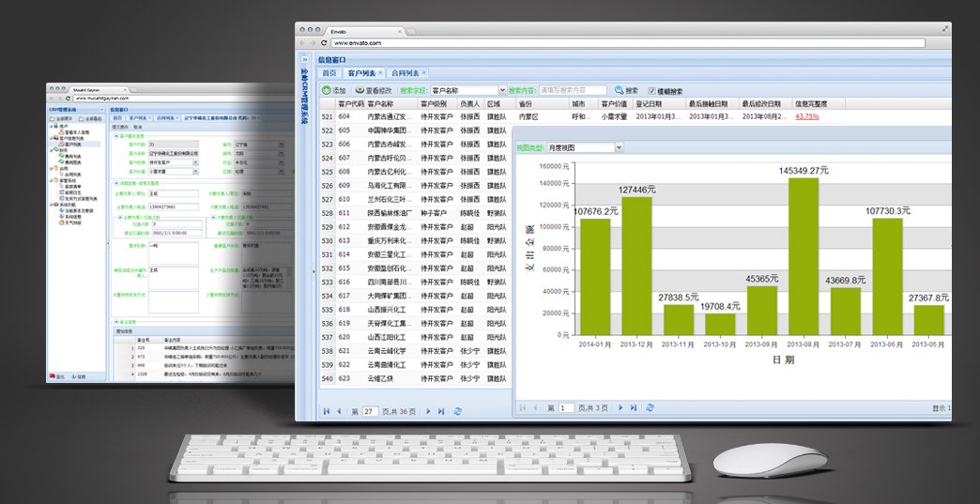Open the 省份 dropdown in back window
980x504 pixels.
(282, 144)
